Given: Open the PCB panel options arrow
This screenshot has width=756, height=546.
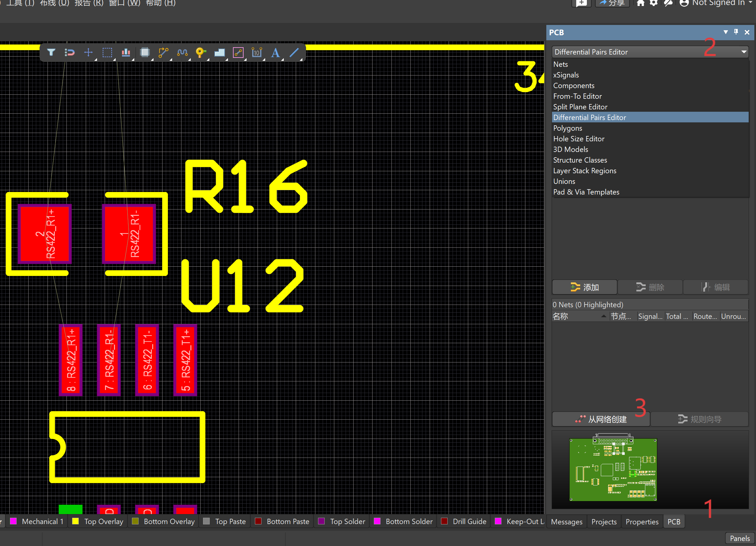Looking at the screenshot, I should point(726,32).
